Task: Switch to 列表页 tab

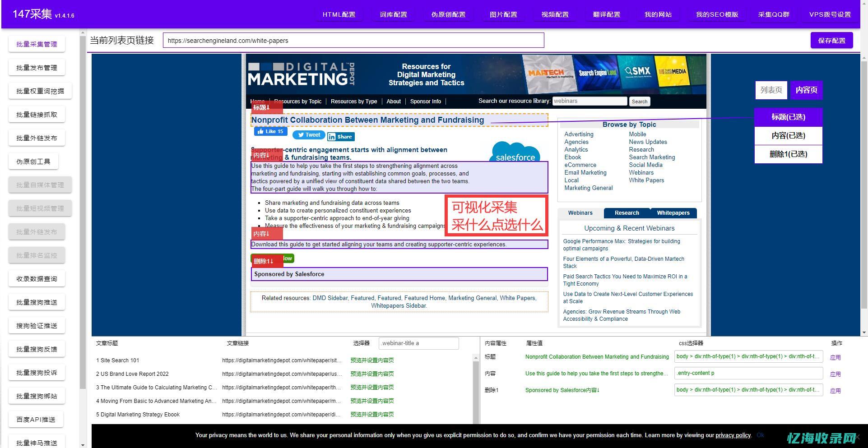Action: point(771,90)
